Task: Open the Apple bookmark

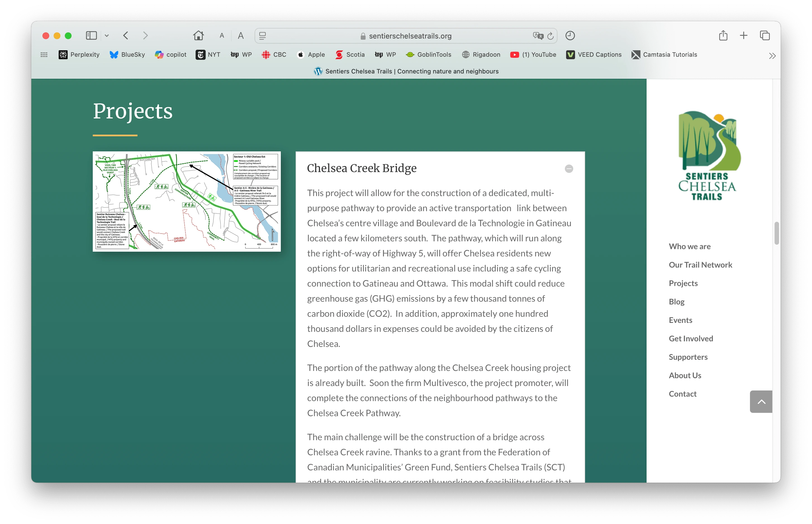Action: pos(311,55)
